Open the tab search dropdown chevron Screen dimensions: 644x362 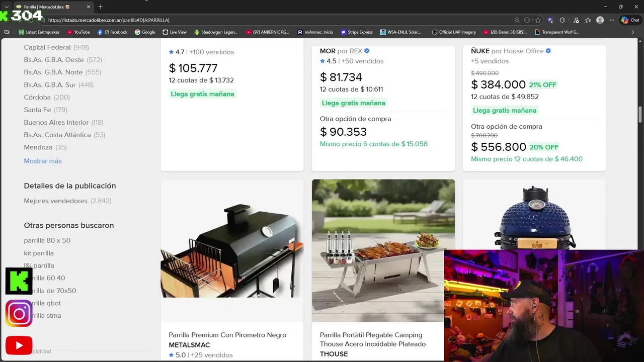[x=7, y=7]
